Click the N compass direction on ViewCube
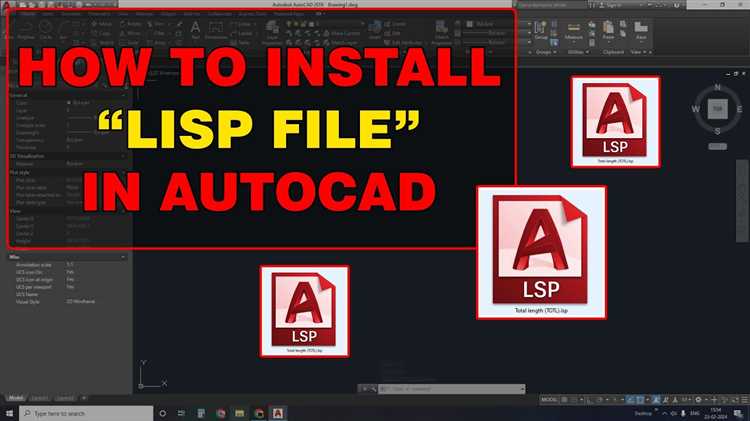Viewport: 750px width, 421px height. (x=717, y=87)
